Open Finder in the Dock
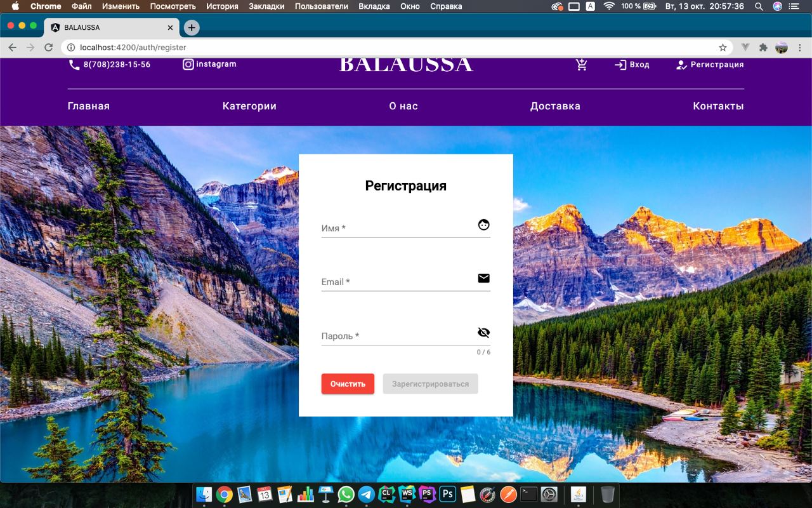The image size is (812, 508). click(204, 494)
